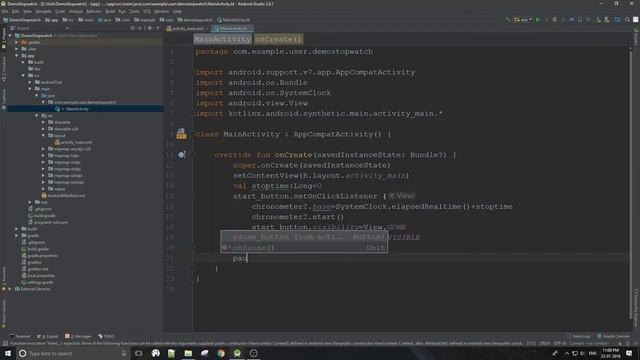Open the Logcat tool window
The image size is (640, 360).
47,336
